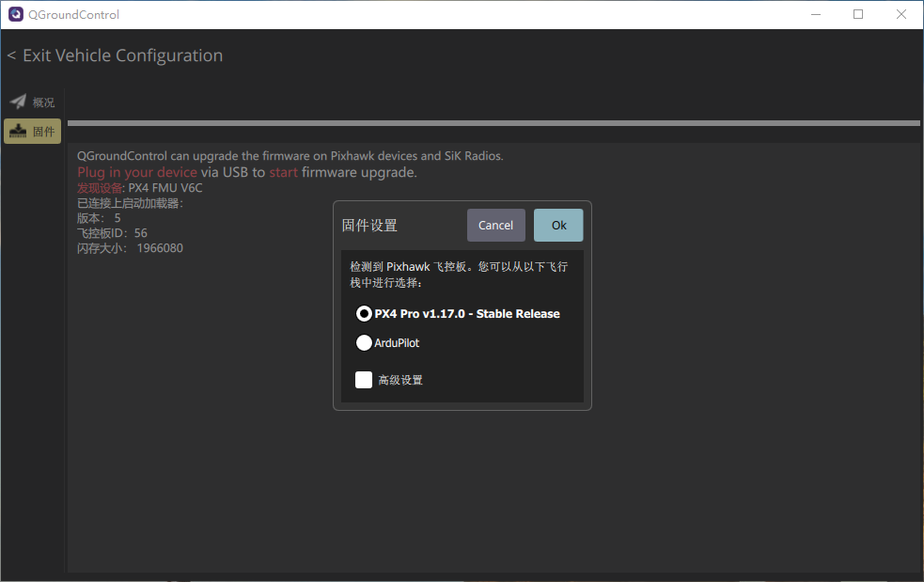Click the 高级设置 label text
The width and height of the screenshot is (924, 582).
400,381
